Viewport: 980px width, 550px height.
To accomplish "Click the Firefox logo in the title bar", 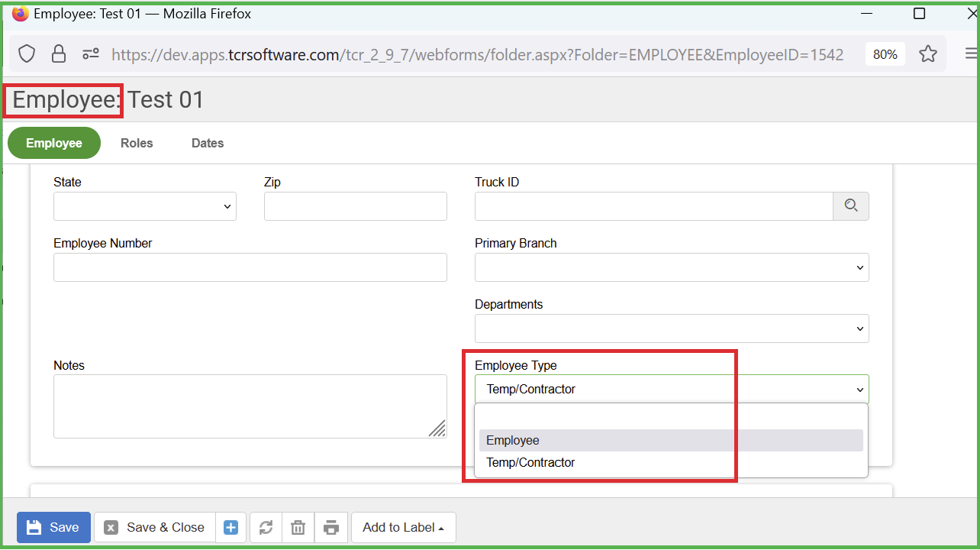I will click(21, 14).
